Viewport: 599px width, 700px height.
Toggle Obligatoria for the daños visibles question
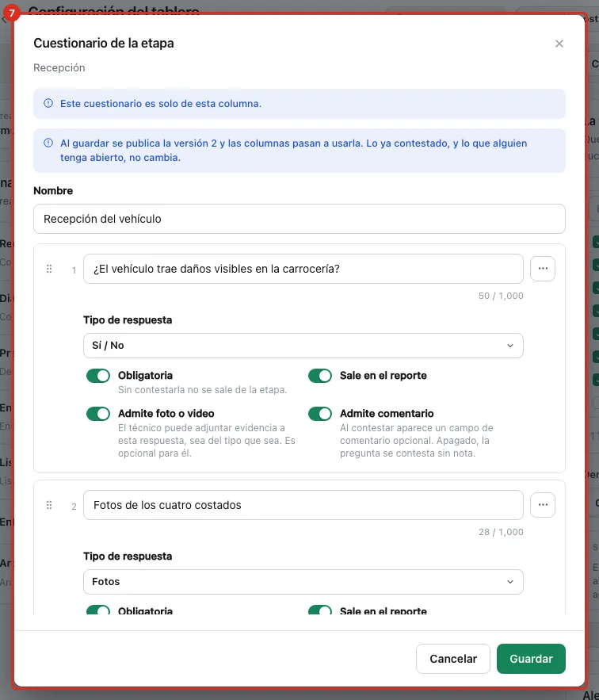click(x=98, y=376)
